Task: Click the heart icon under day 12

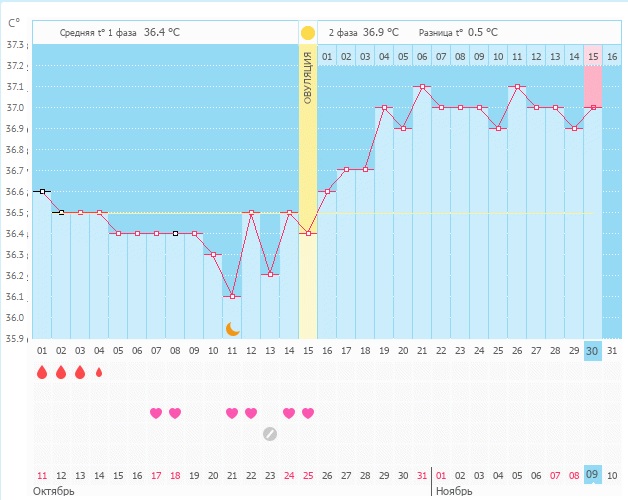Action: (251, 413)
